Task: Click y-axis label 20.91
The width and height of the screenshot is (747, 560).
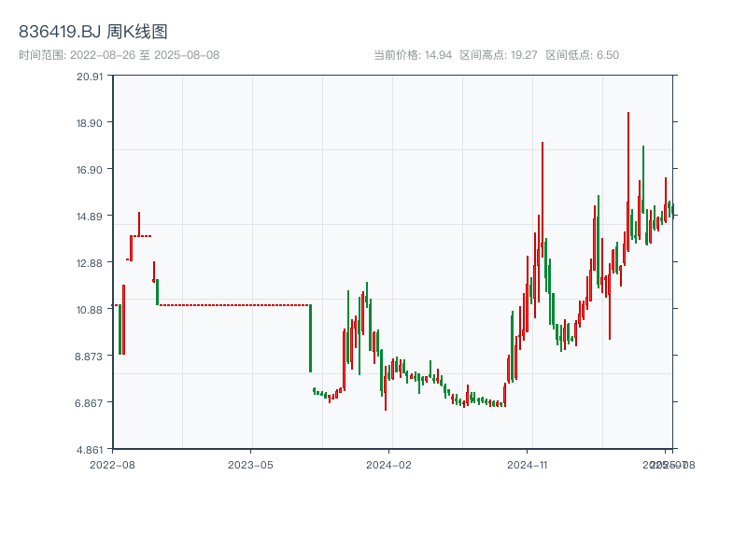Action: click(x=90, y=77)
